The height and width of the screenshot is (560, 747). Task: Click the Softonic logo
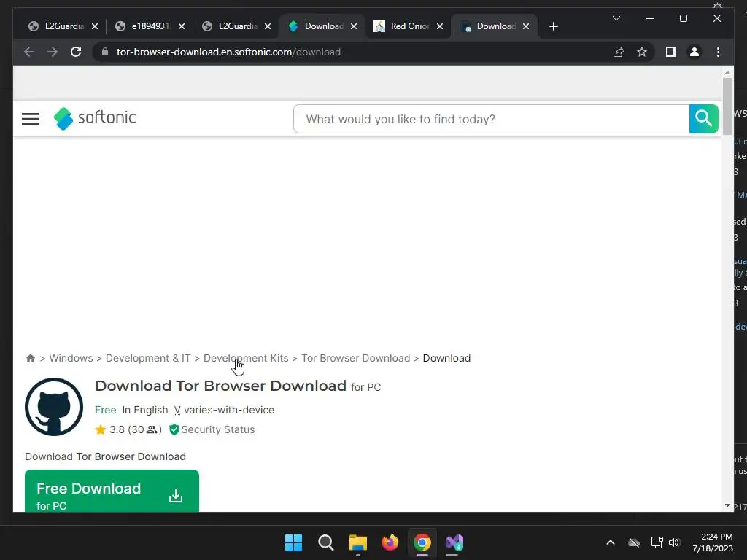pyautogui.click(x=95, y=118)
